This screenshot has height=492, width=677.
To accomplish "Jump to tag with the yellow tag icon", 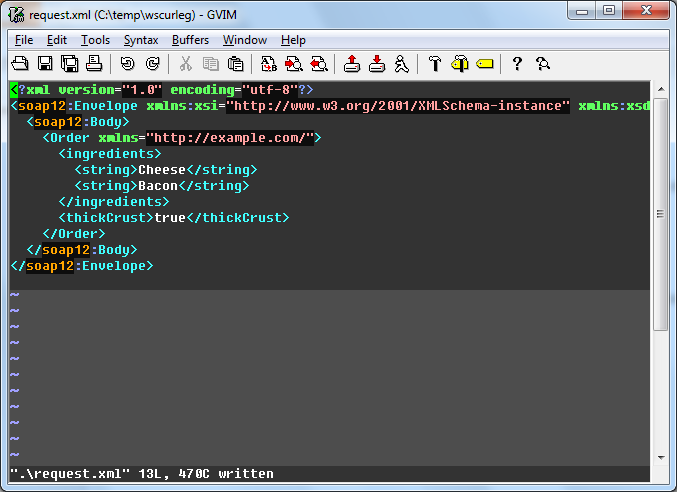I will [x=484, y=64].
